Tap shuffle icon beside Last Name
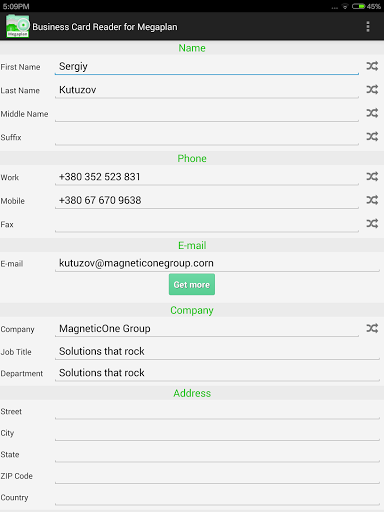This screenshot has height=512, width=384. click(372, 89)
